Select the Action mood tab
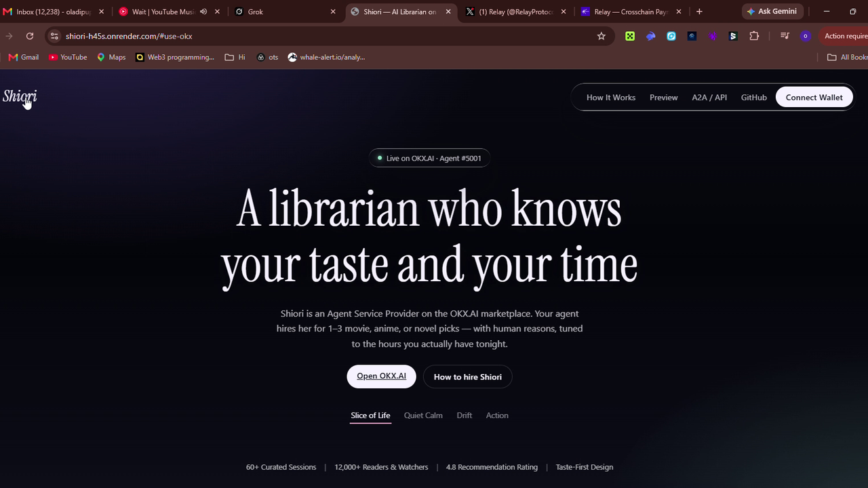 tap(497, 415)
